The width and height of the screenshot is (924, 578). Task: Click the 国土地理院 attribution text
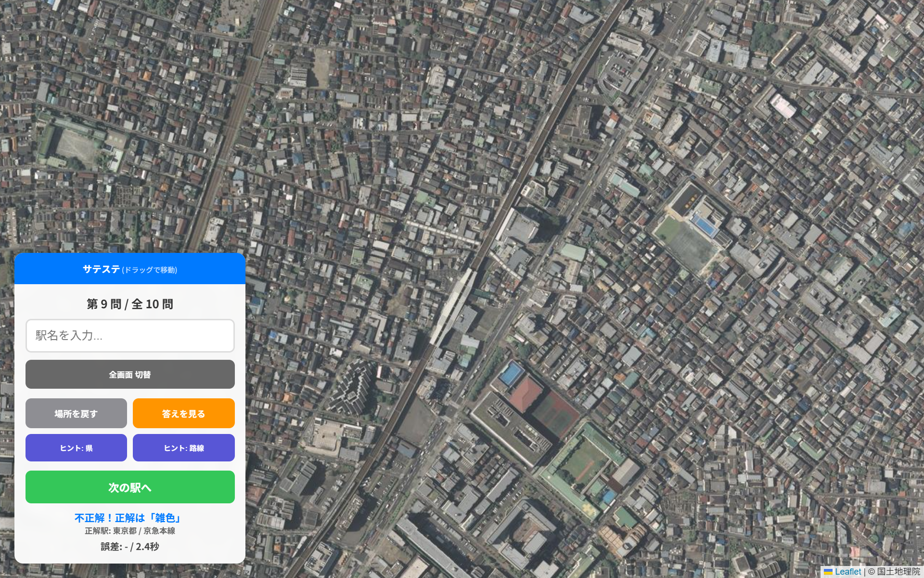coord(898,572)
